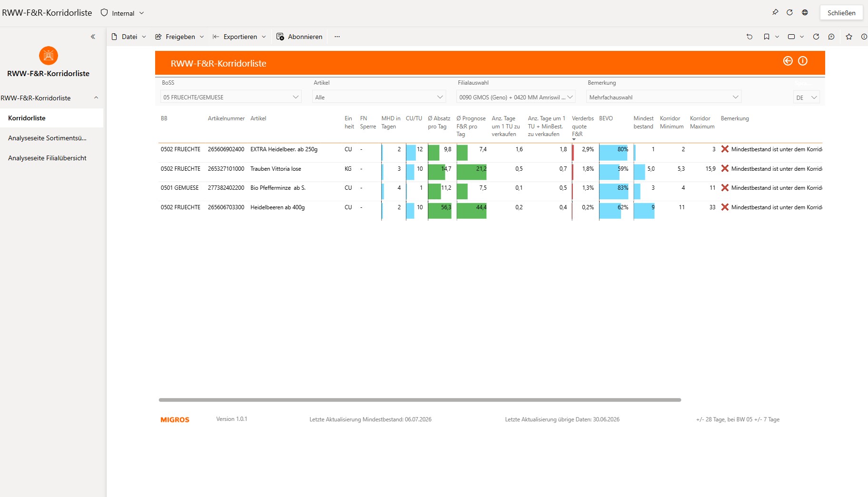Screen dimensions: 868x497
Task: Open the globe language icon at top
Action: [x=805, y=12]
